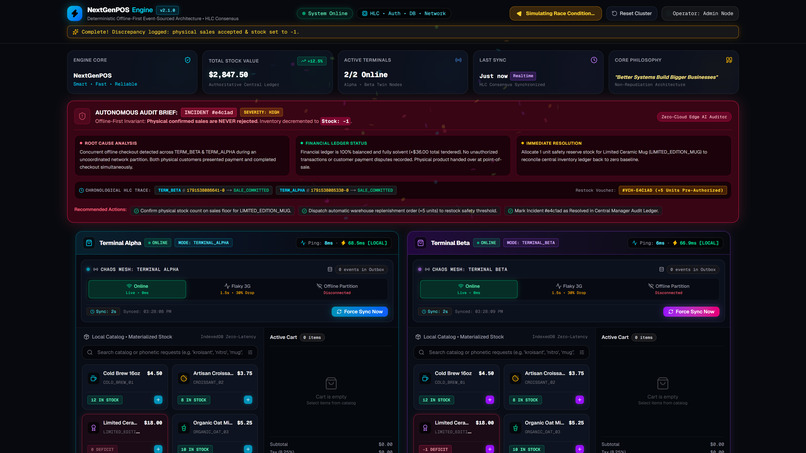Click the System Online status pill

tap(325, 13)
